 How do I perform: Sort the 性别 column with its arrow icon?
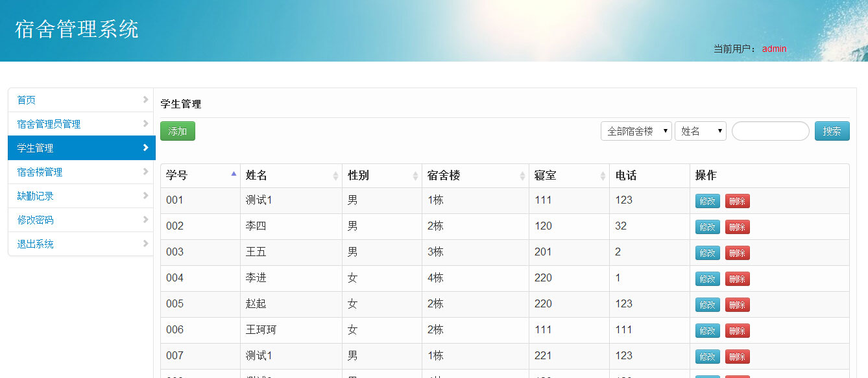tap(416, 175)
